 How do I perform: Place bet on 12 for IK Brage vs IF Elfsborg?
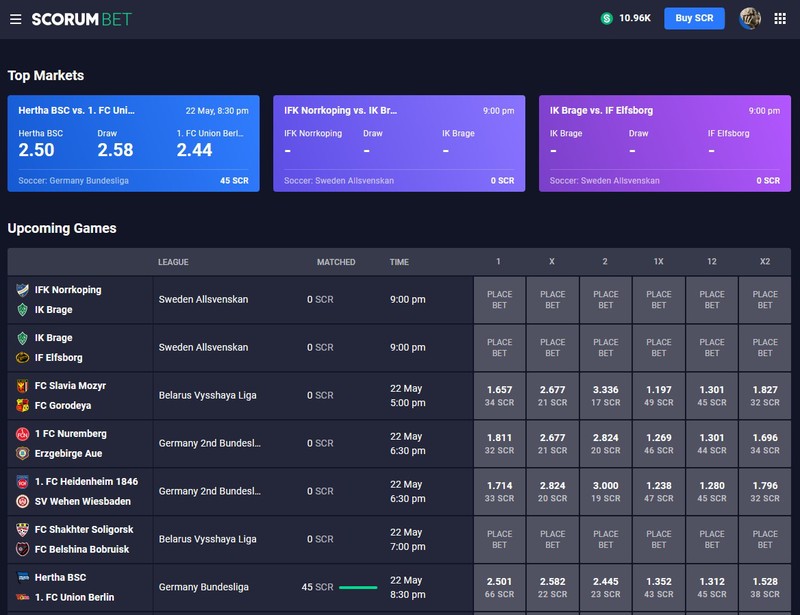click(712, 348)
